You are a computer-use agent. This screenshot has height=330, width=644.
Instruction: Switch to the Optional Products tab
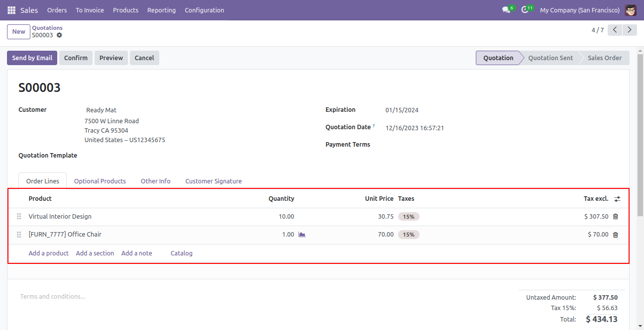pos(100,181)
